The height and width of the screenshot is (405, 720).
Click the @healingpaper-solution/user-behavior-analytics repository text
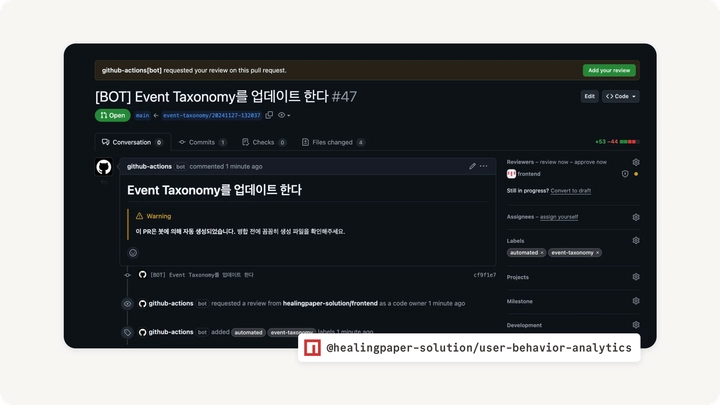tap(479, 348)
